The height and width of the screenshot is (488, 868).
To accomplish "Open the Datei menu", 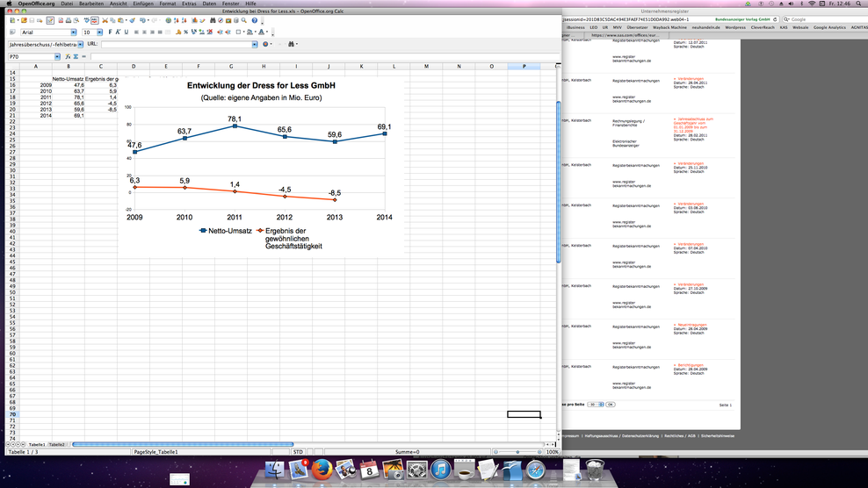I will (67, 4).
